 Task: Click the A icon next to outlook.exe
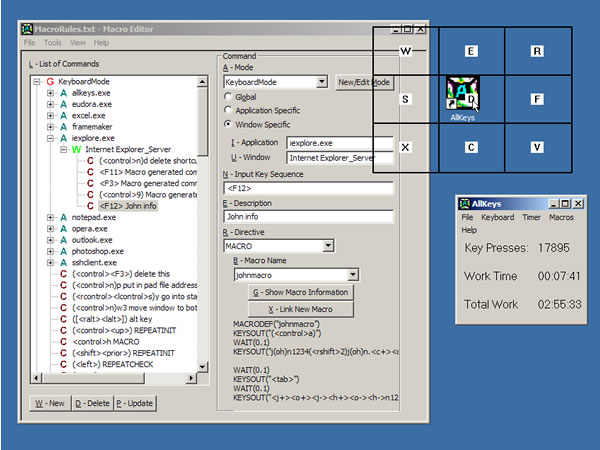tap(64, 240)
